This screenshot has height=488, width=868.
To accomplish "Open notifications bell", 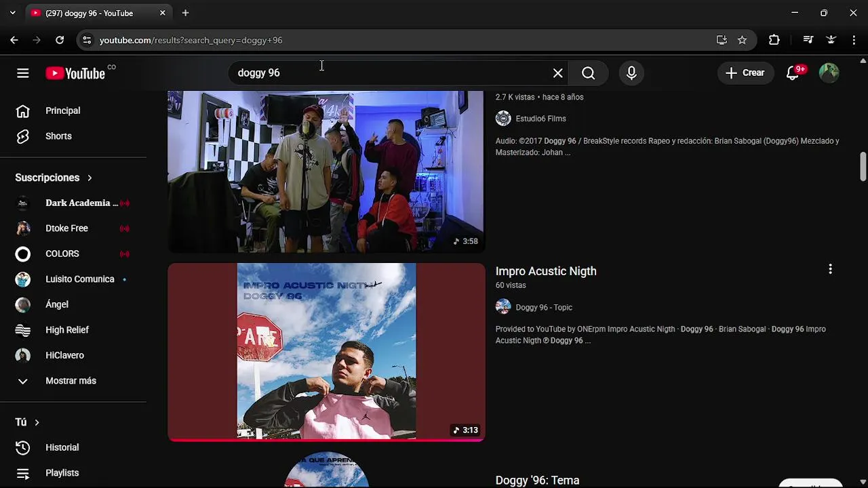I will [793, 73].
